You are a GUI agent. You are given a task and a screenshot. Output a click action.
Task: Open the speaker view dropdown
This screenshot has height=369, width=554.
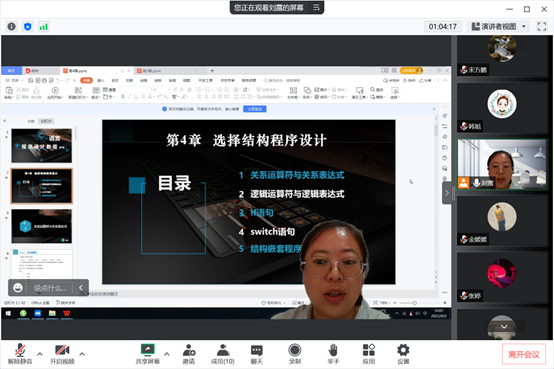(499, 27)
